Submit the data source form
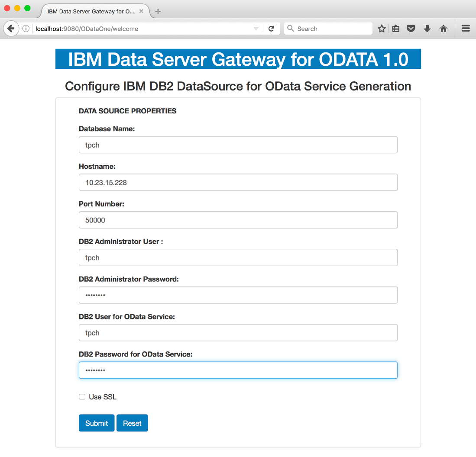476x457 pixels. pos(97,423)
